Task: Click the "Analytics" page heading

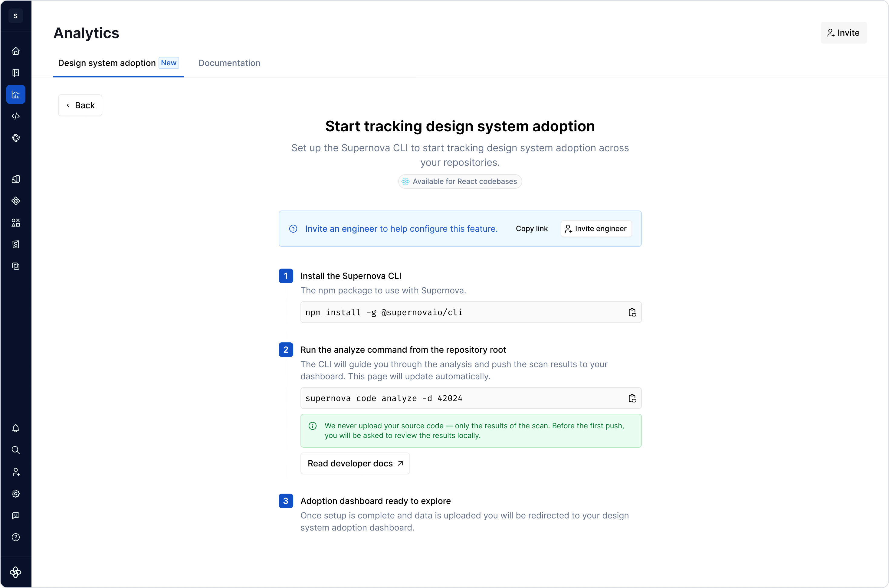Action: point(86,33)
